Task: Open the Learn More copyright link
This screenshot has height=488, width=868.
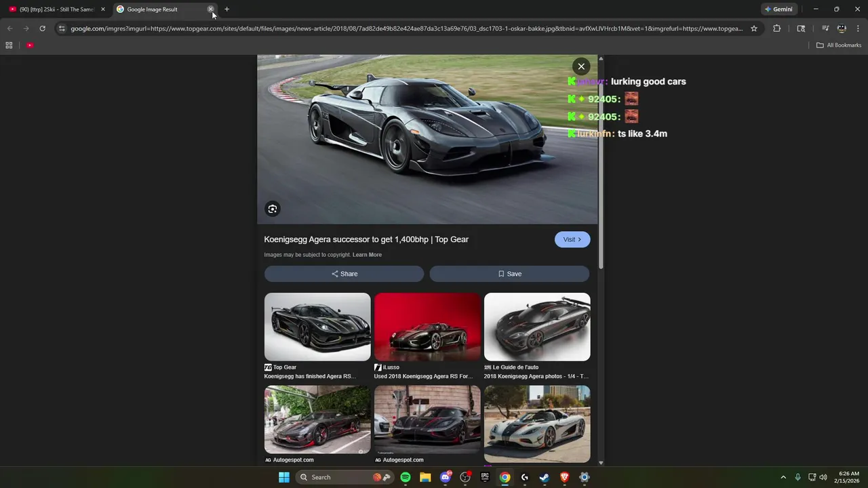Action: coord(367,255)
